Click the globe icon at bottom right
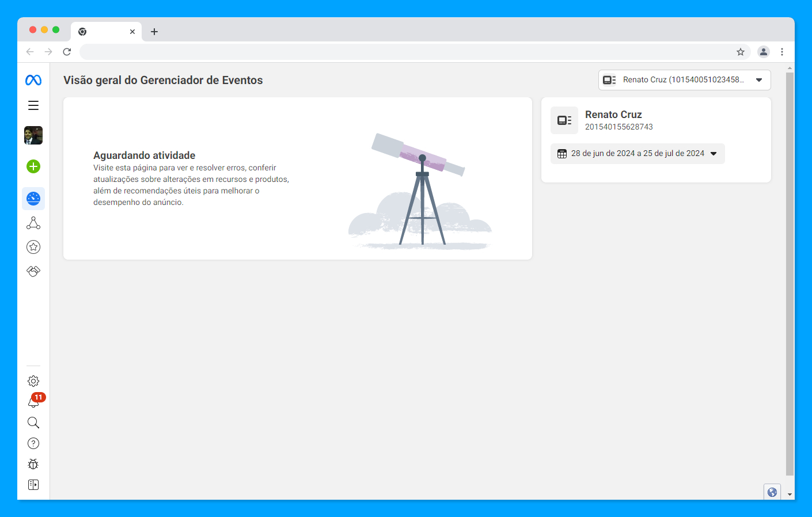Viewport: 812px width, 517px height. coord(772,492)
